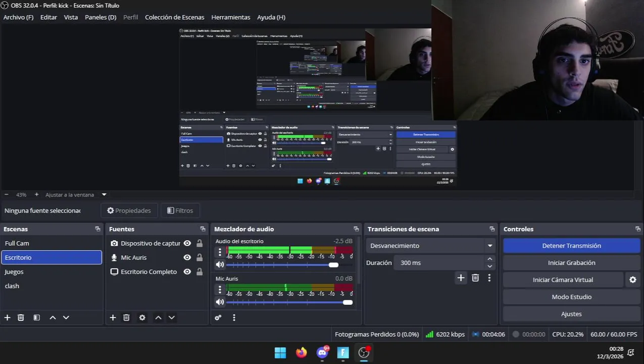The width and height of the screenshot is (644, 364).
Task: Open audio mixer three-dot menu at bottom
Action: [234, 317]
